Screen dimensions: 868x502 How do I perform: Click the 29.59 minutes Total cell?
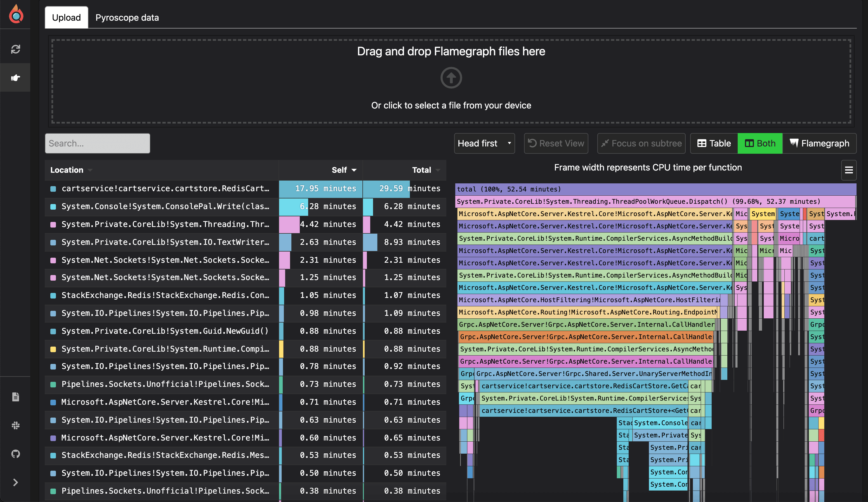click(405, 189)
